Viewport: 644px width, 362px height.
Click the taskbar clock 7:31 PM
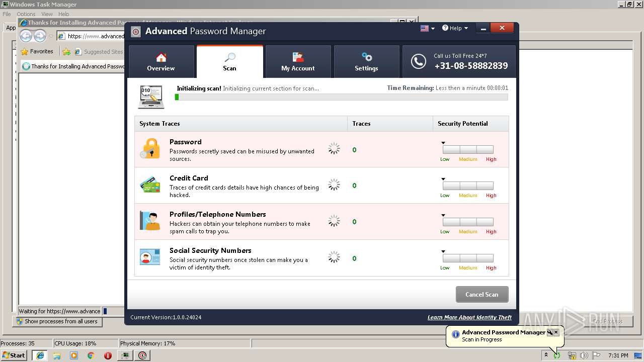point(618,355)
